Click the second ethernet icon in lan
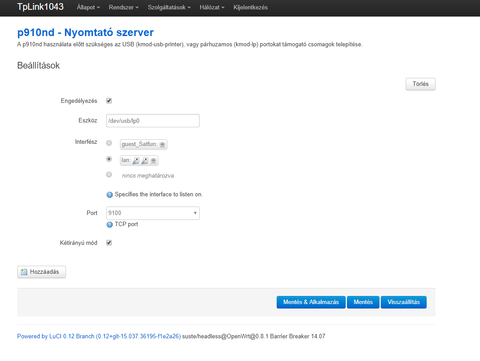Screen dimensions: 480x361 click(x=145, y=161)
